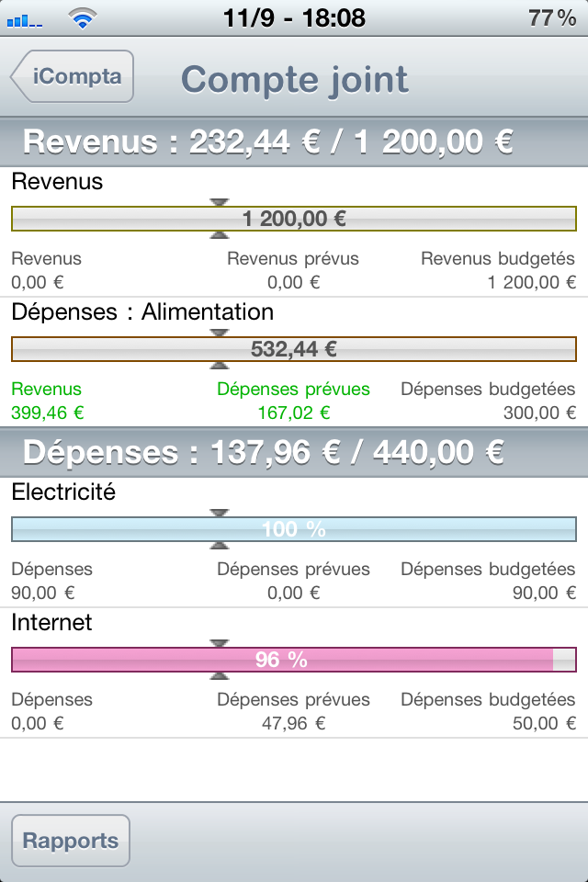This screenshot has height=882, width=588.
Task: Select Electricité Dépenses budgetées 90,00 € value
Action: point(544,593)
